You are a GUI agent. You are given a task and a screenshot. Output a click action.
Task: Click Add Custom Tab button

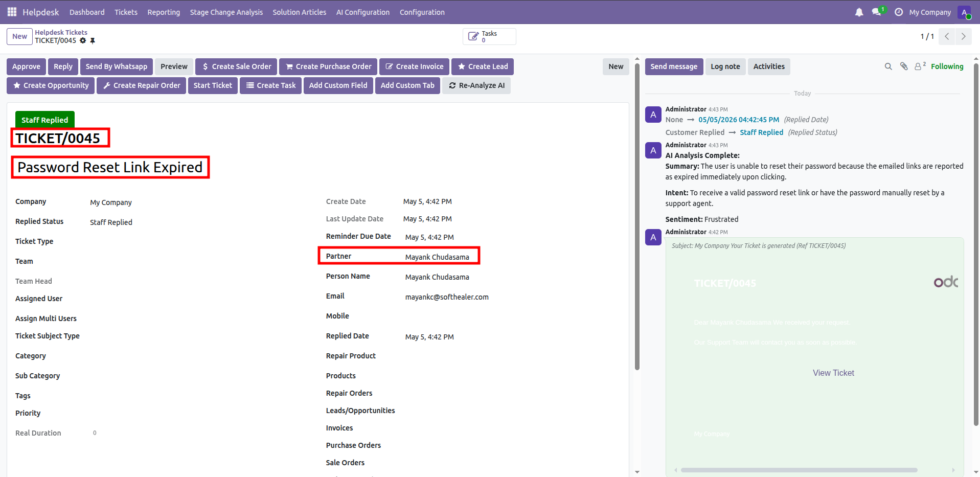click(407, 85)
